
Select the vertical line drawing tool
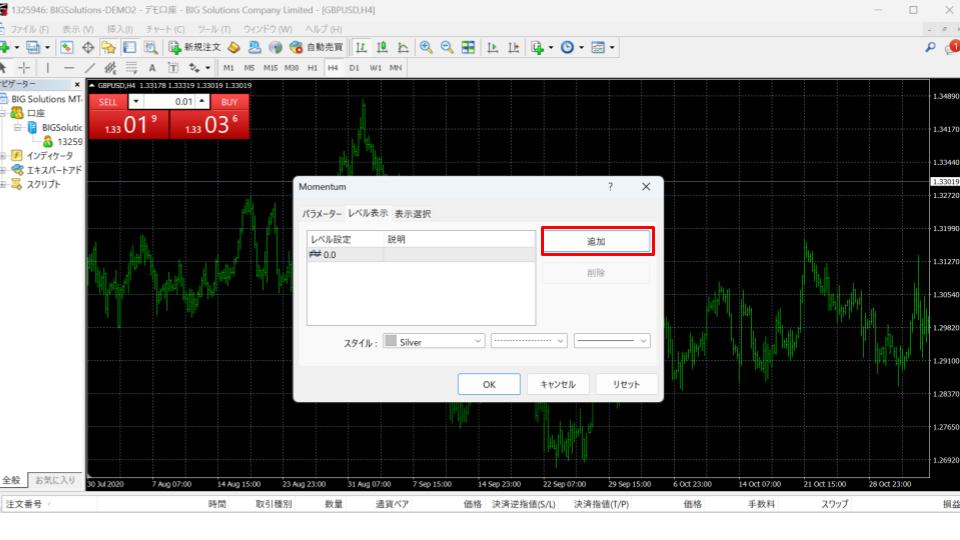[x=47, y=67]
